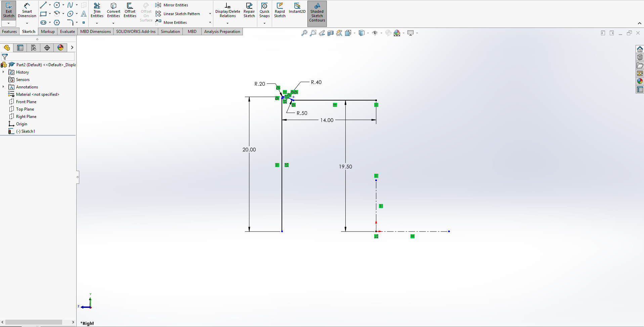Activate the Smart Dimension tool
Image resolution: width=644 pixels, height=327 pixels.
[x=27, y=10]
